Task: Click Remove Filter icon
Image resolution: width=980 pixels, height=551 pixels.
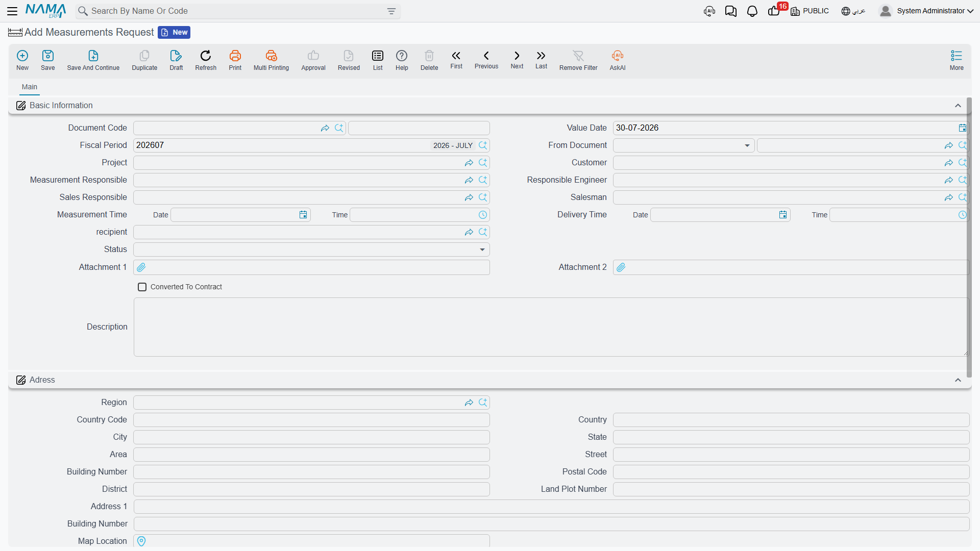Action: pos(578,60)
